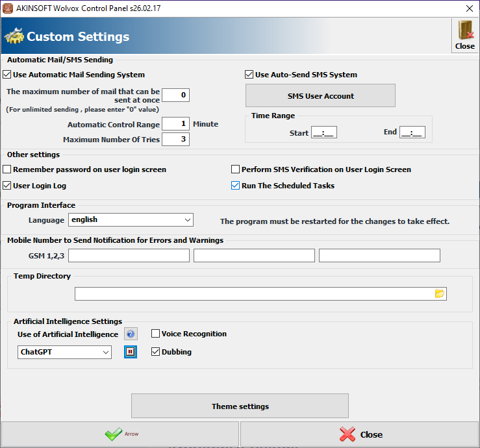480x448 pixels.
Task: Open the AI help question mark icon
Action: (x=131, y=334)
